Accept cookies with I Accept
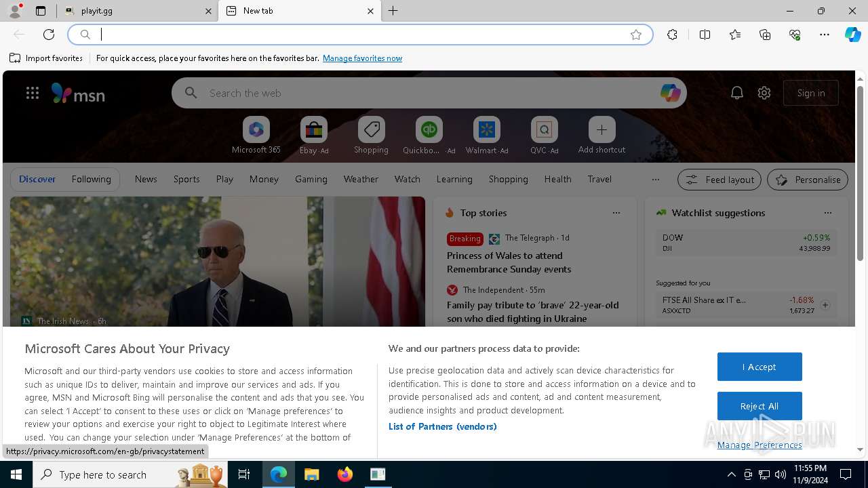868x488 pixels. click(759, 367)
